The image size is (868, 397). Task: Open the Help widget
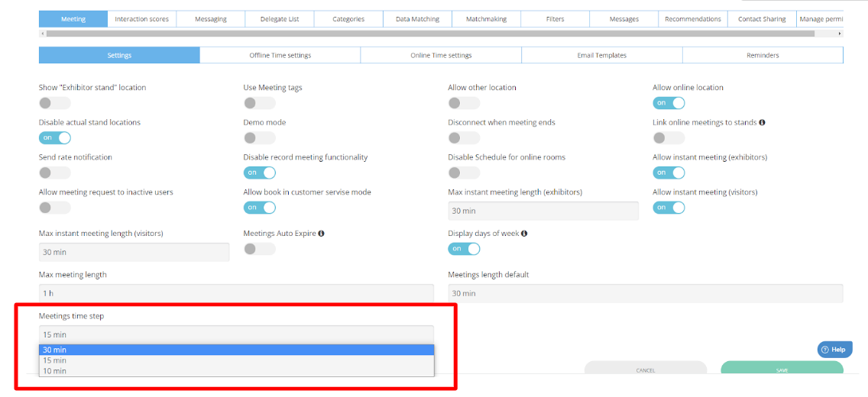click(835, 350)
